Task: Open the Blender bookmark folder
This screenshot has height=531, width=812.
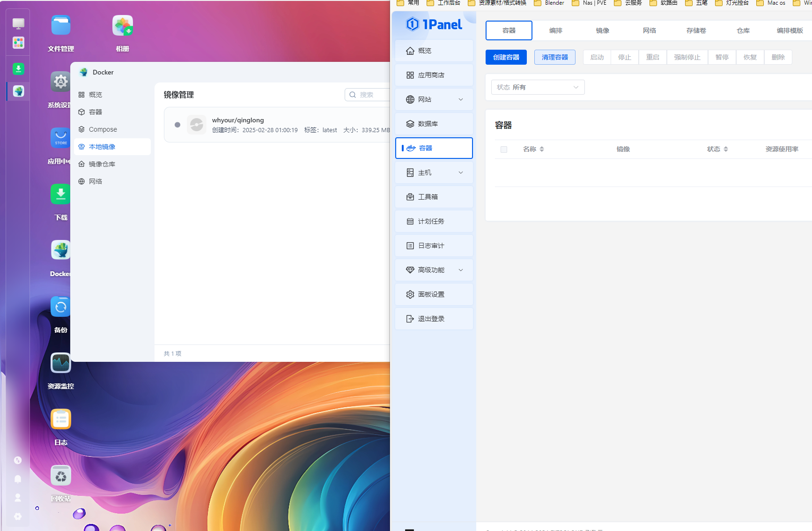Action: [x=549, y=3]
